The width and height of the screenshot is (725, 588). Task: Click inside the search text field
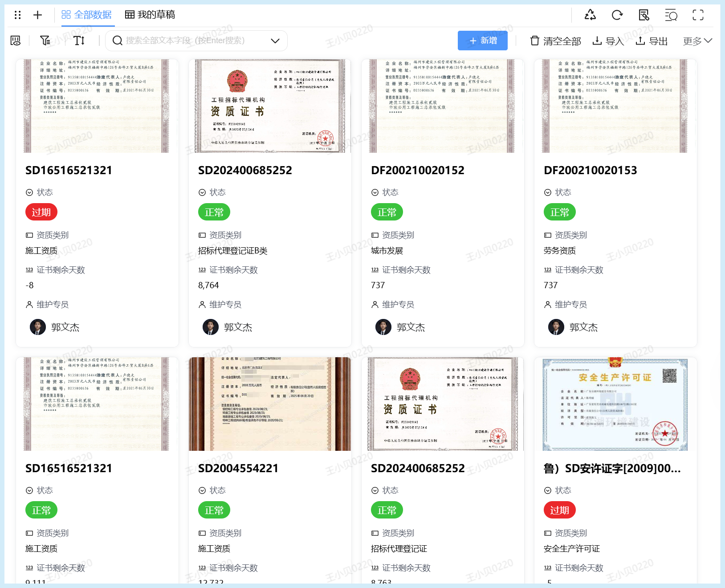[x=187, y=41]
